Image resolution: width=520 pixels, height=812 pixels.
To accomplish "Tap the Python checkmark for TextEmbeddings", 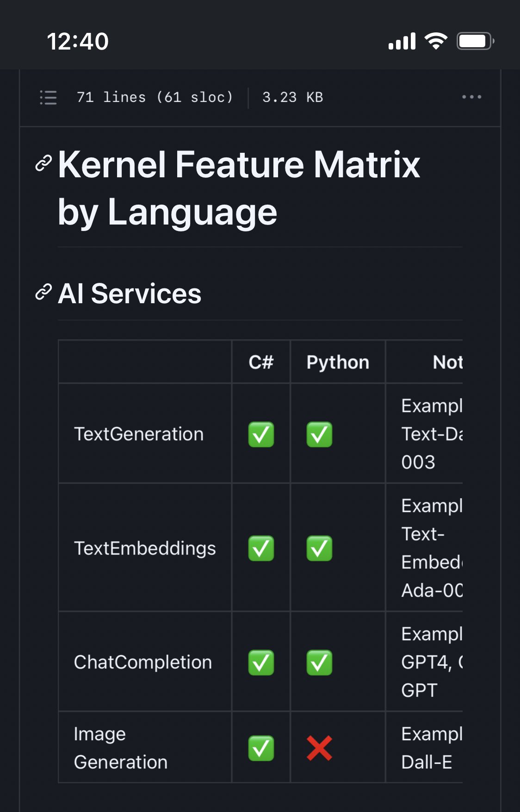I will pyautogui.click(x=319, y=548).
